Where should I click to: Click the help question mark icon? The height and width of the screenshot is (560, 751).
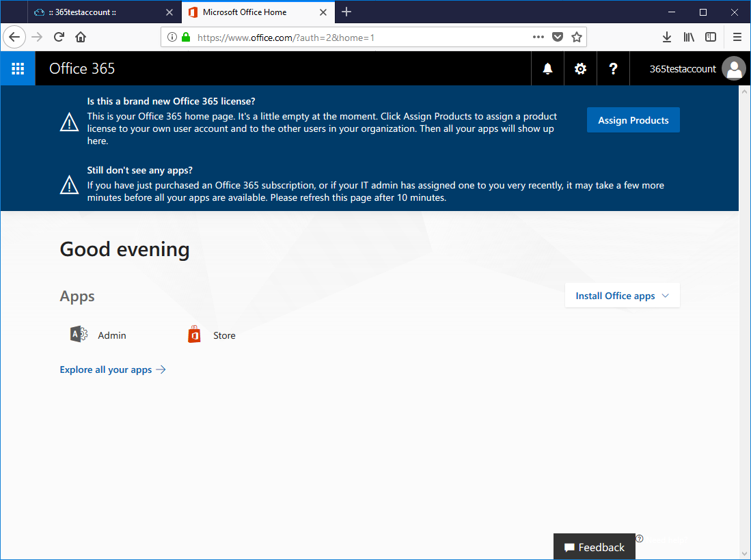tap(613, 68)
